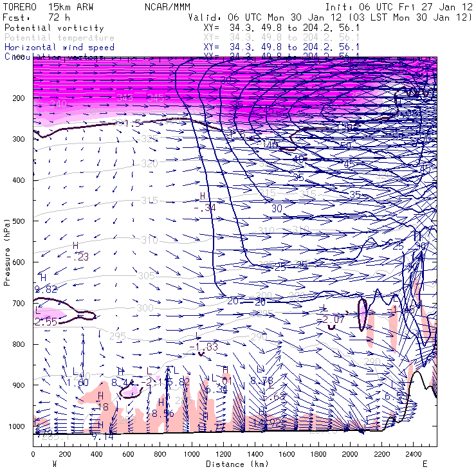The width and height of the screenshot is (476, 476).
Task: Click the 'W' west marker below the axis
Action: (x=55, y=464)
